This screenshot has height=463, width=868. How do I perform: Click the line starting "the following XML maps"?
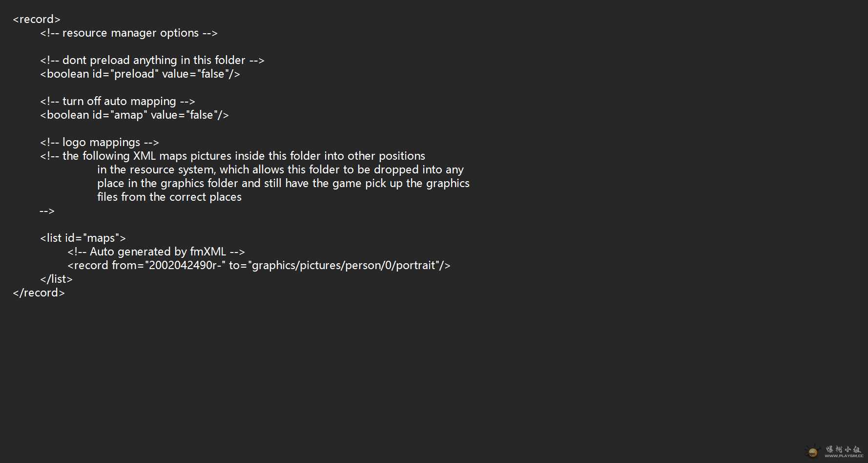[233, 156]
